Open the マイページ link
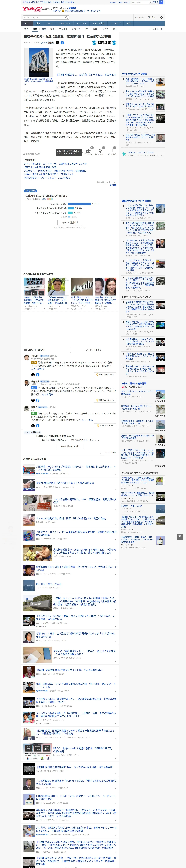Image resolution: width=186 pixels, height=868 pixels. 139,17
